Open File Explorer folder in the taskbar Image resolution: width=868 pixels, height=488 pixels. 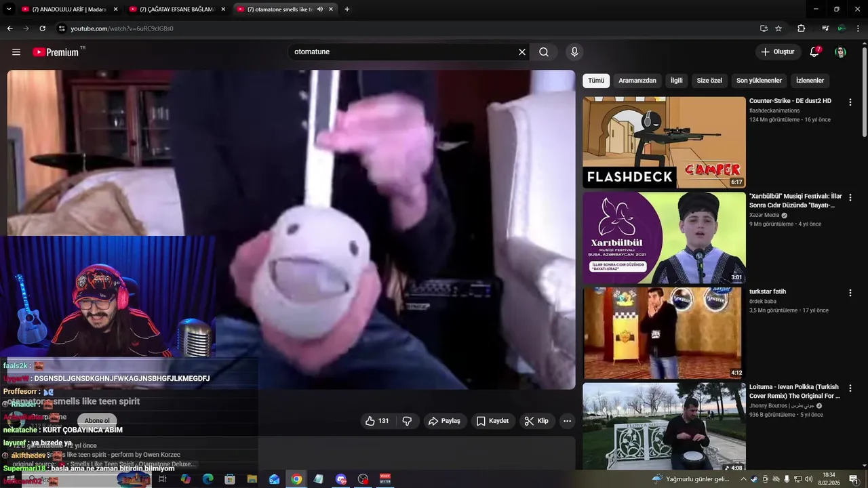coord(252,479)
